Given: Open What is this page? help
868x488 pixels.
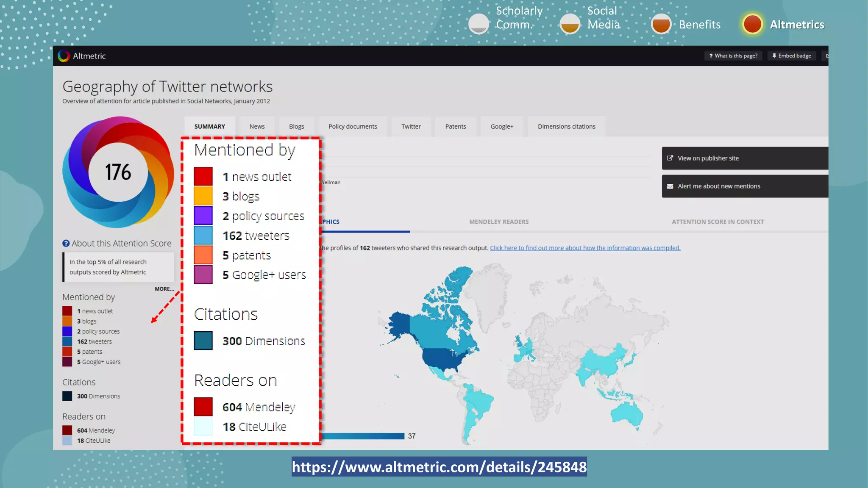Looking at the screenshot, I should coord(733,56).
